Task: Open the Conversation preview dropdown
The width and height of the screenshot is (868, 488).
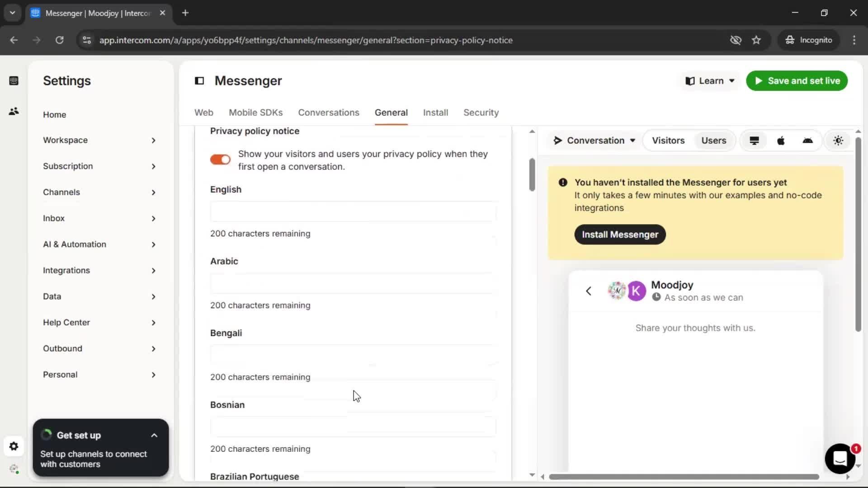Action: [x=594, y=141]
